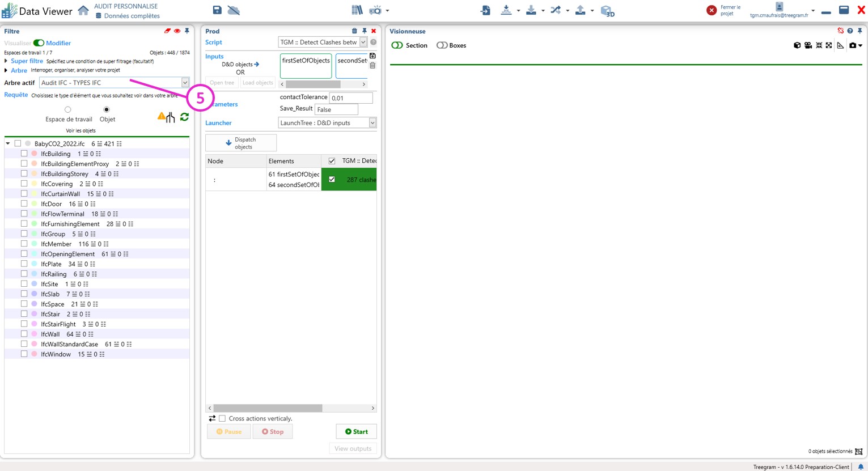868x471 pixels.
Task: Click the trash icon in Prod panel
Action: point(354,31)
